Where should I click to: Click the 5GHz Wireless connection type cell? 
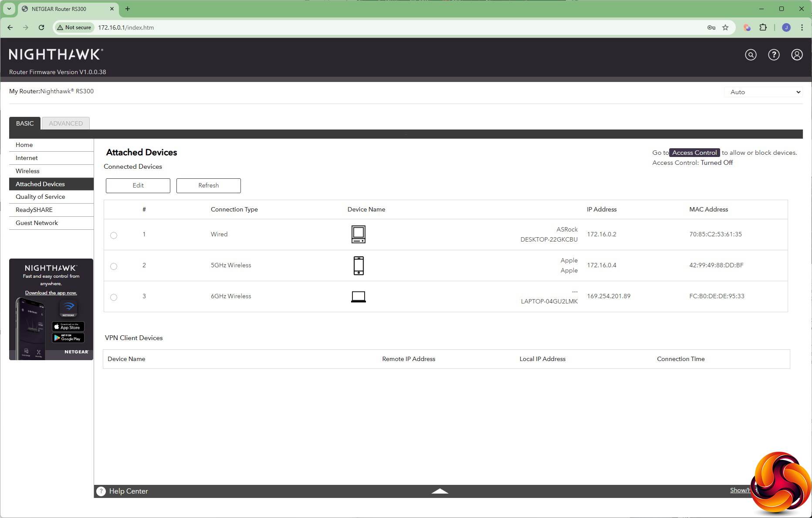pyautogui.click(x=231, y=265)
